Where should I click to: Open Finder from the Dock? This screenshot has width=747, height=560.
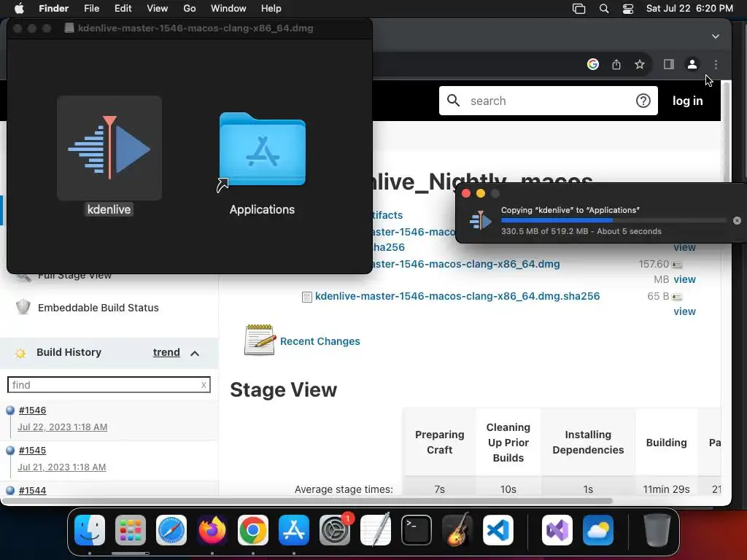pyautogui.click(x=90, y=530)
